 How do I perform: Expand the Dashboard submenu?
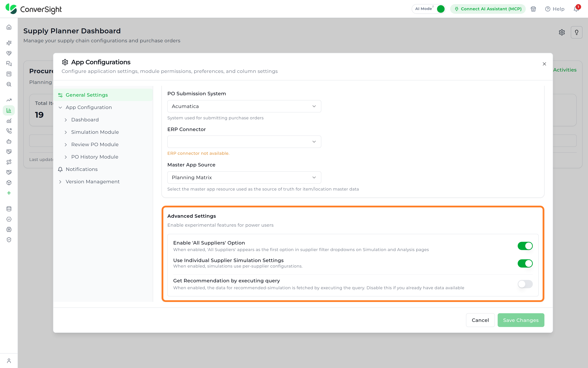pos(66,120)
